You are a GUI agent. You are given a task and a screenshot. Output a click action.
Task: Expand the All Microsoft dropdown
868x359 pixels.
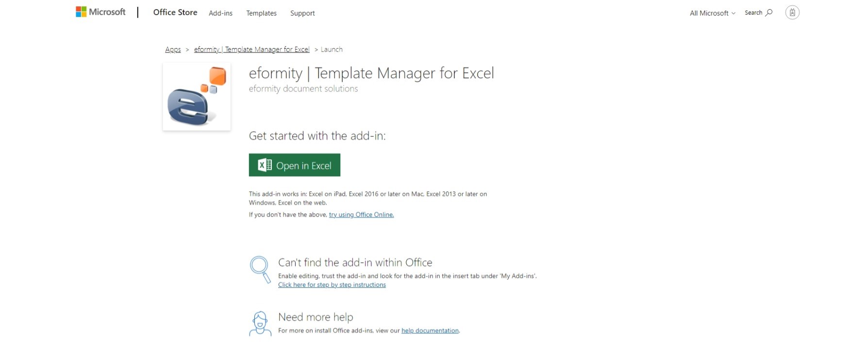[711, 13]
